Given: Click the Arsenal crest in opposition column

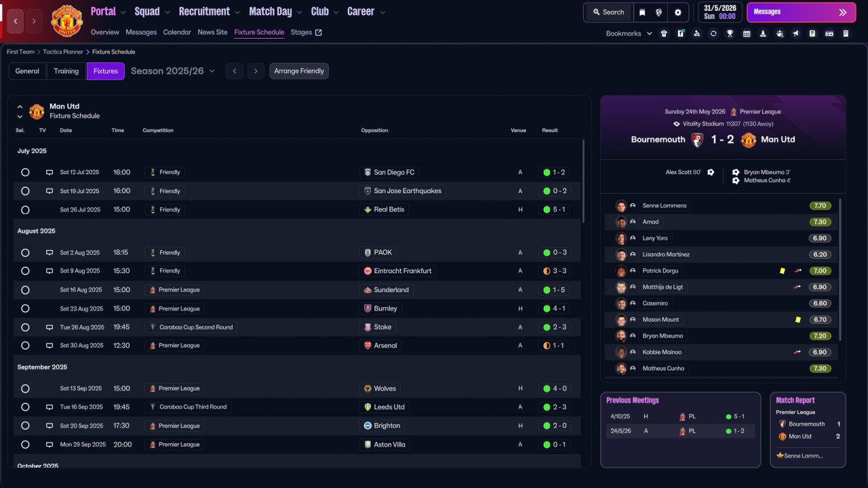Looking at the screenshot, I should (368, 346).
